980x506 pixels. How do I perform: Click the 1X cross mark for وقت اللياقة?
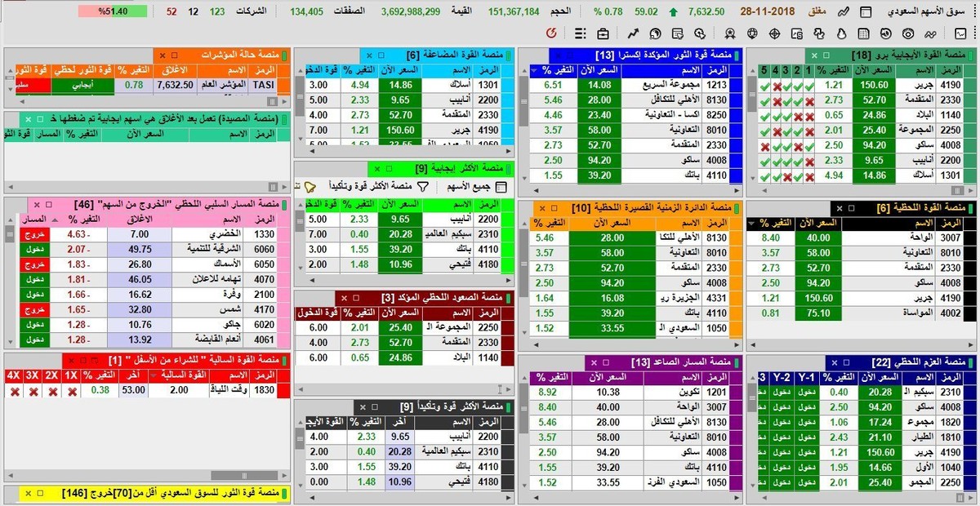tap(72, 391)
